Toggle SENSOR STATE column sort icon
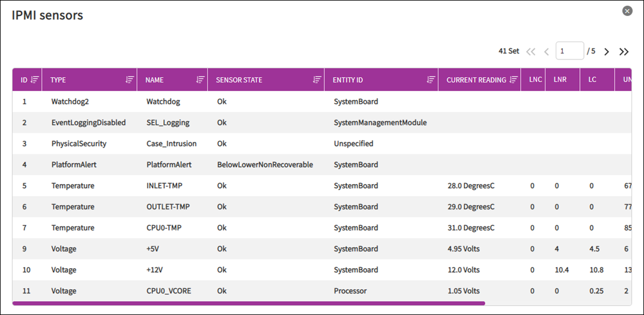Image resolution: width=644 pixels, height=315 pixels. 317,80
